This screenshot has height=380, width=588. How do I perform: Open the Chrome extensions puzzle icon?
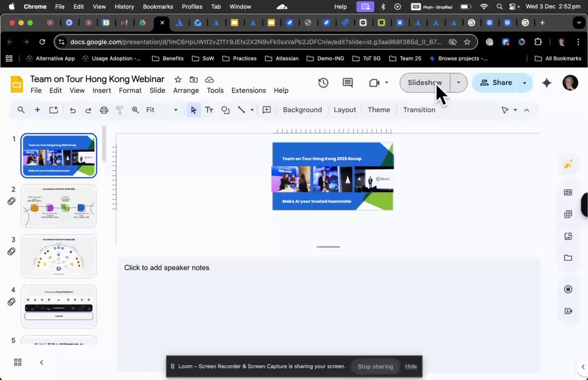(x=538, y=42)
